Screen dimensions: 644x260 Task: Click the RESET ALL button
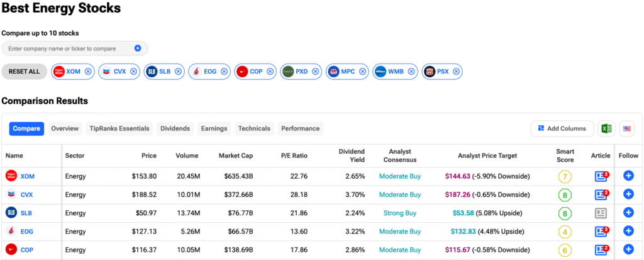click(x=25, y=71)
